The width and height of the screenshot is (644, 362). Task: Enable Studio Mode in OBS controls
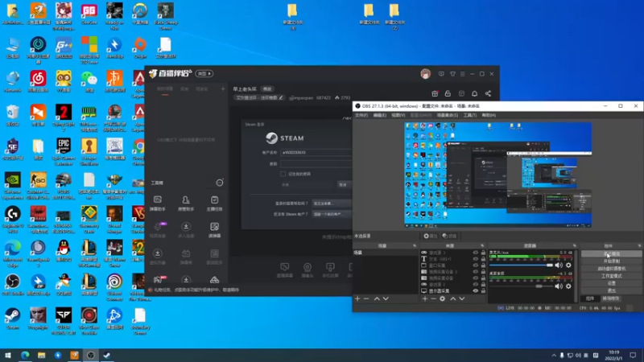612,276
